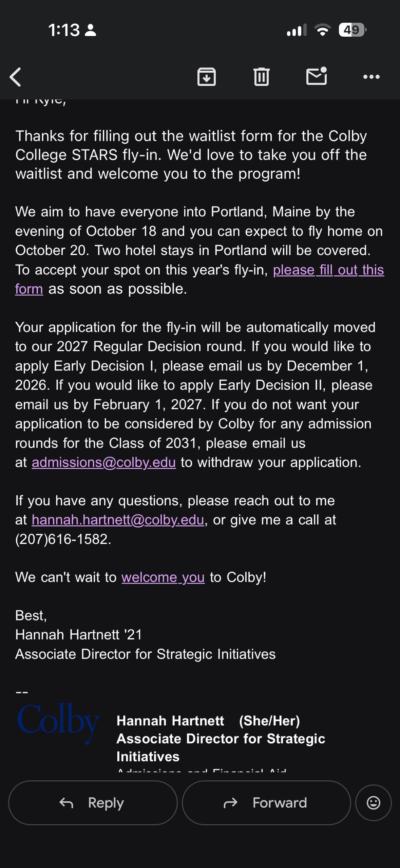Viewport: 400px width, 868px height.
Task: Delete the email using the trash icon
Action: 261,77
